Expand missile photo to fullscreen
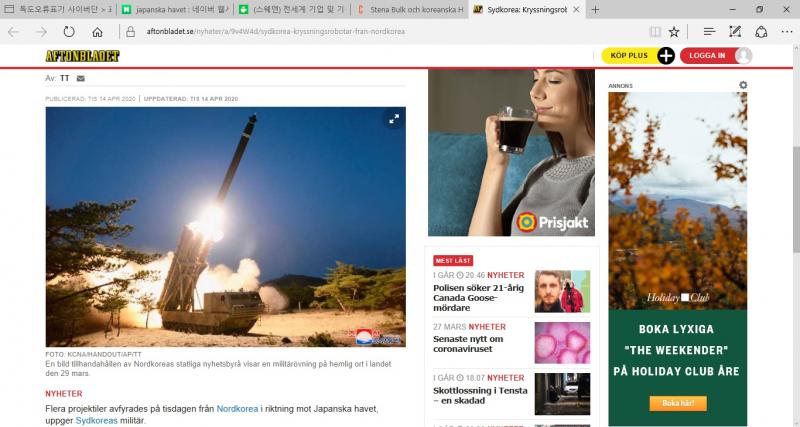The image size is (800, 427). [x=394, y=119]
